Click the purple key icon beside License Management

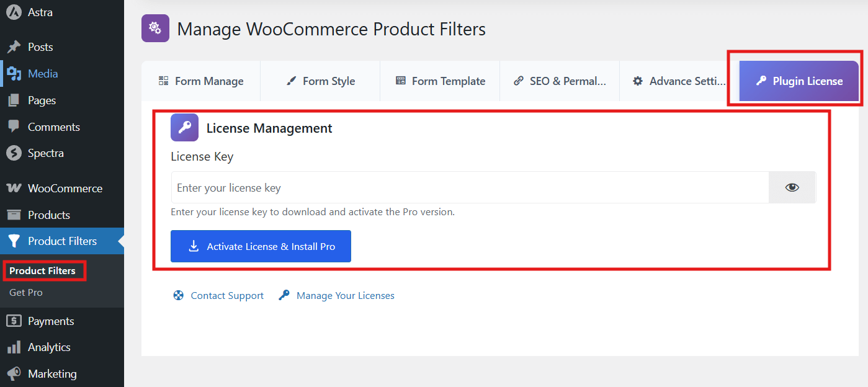(x=185, y=128)
